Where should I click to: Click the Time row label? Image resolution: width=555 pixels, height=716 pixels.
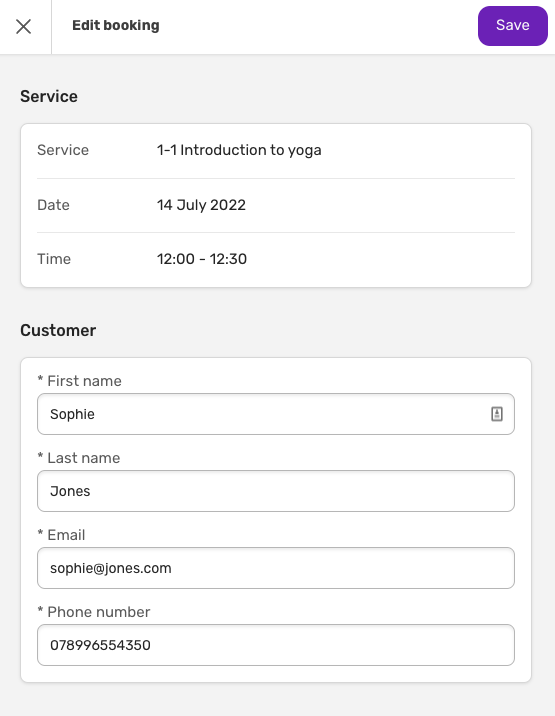pos(54,259)
